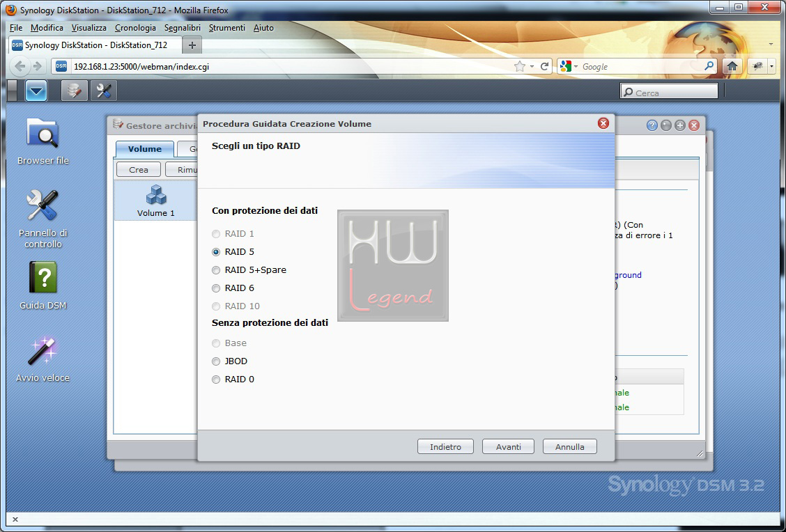Open the Aiuto menu

point(263,28)
